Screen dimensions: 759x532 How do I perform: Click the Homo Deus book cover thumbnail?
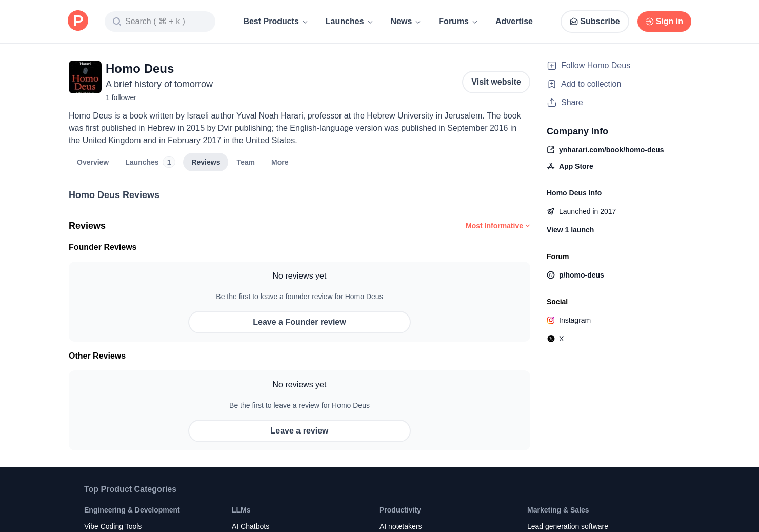click(85, 77)
